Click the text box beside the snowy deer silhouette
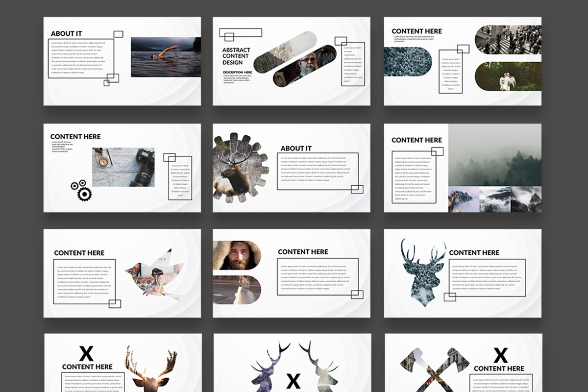 [x=488, y=277]
